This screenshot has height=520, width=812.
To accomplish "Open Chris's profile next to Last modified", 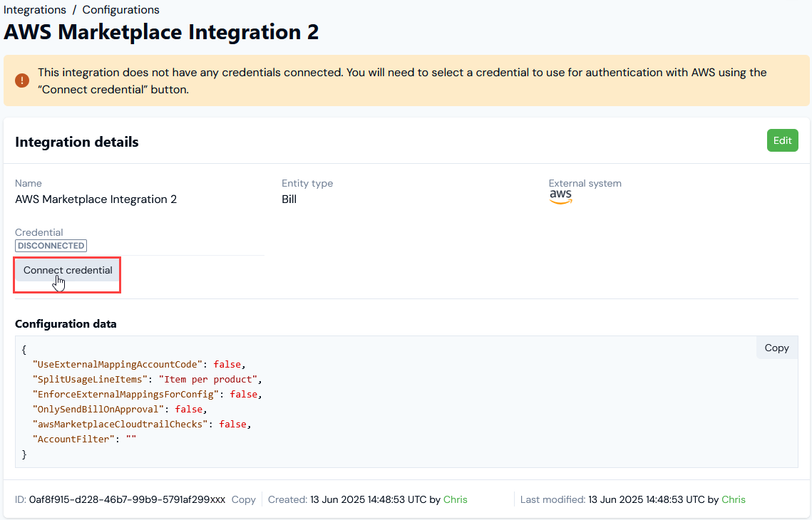I will click(x=733, y=499).
